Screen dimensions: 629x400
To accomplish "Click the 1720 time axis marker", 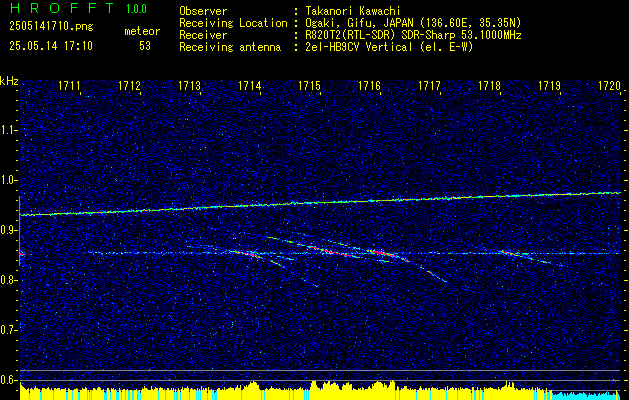I will pyautogui.click(x=609, y=85).
